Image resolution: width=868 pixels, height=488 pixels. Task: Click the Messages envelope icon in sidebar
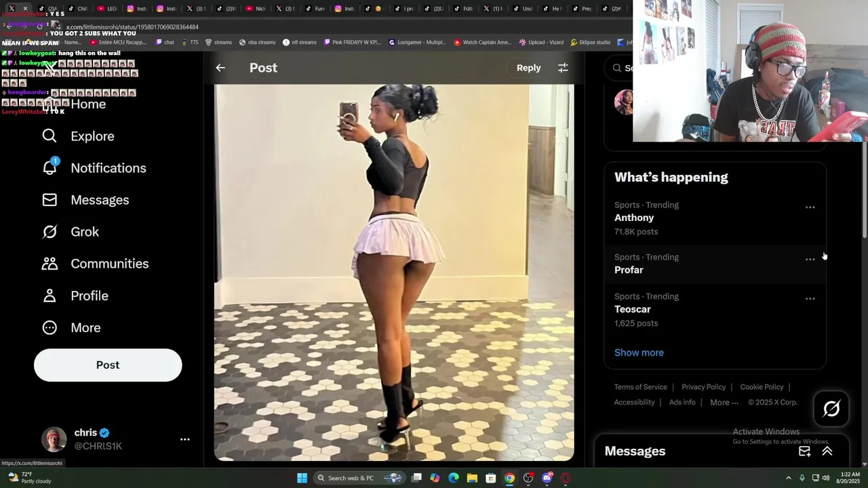[x=50, y=200]
